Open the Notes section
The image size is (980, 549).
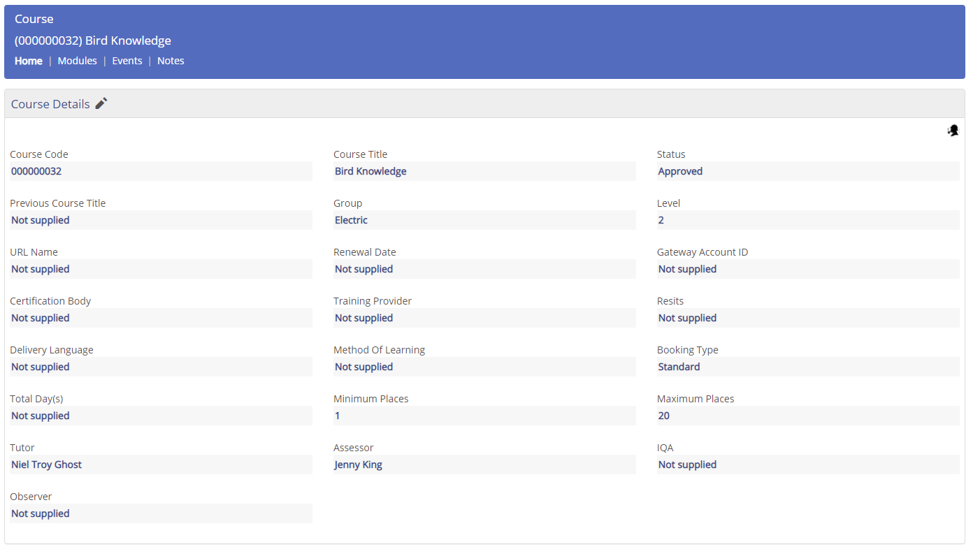click(x=170, y=60)
